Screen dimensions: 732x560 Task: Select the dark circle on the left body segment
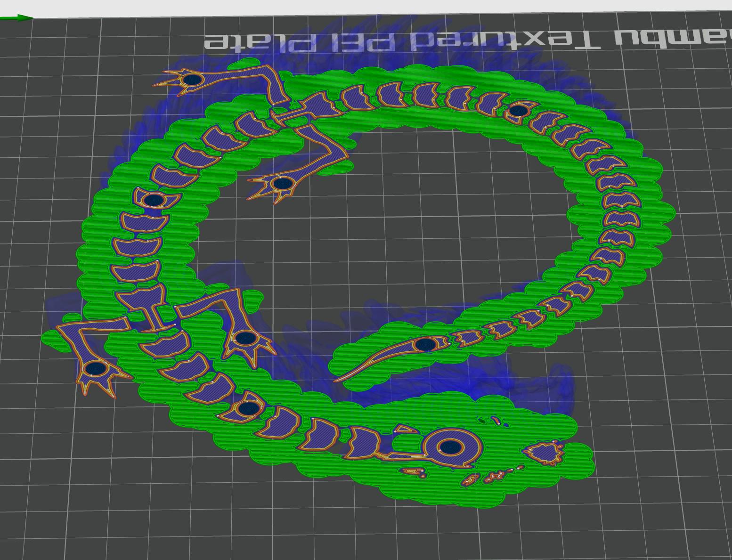(x=154, y=201)
